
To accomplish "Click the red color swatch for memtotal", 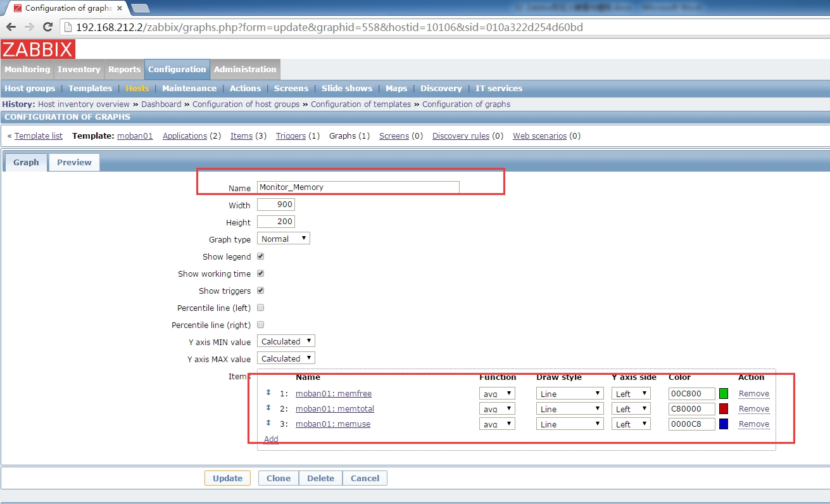I will pos(724,409).
